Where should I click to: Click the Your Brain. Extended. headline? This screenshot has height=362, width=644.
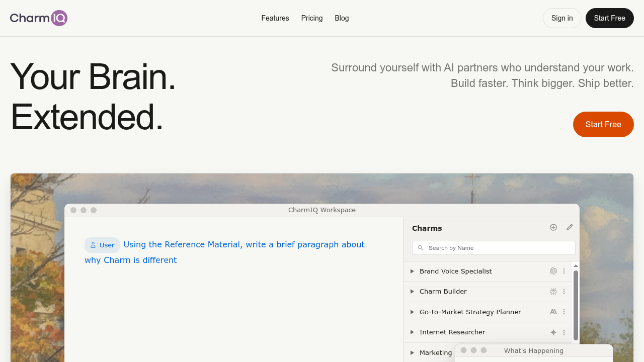point(93,97)
